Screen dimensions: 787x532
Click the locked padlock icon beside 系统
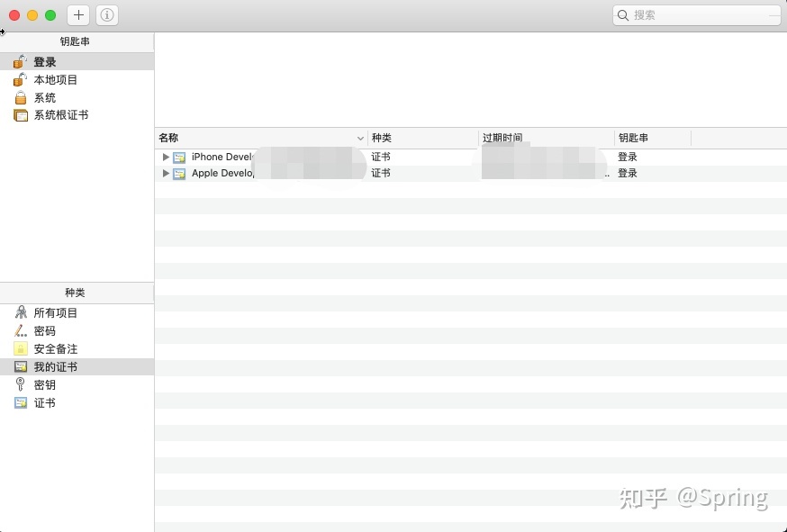click(x=21, y=97)
